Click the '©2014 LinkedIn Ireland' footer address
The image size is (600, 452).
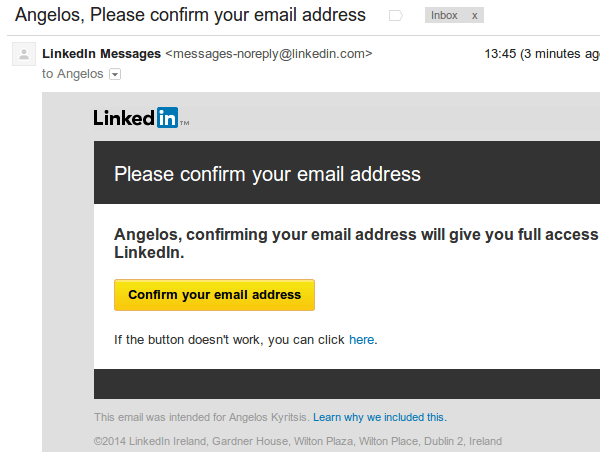tap(297, 441)
